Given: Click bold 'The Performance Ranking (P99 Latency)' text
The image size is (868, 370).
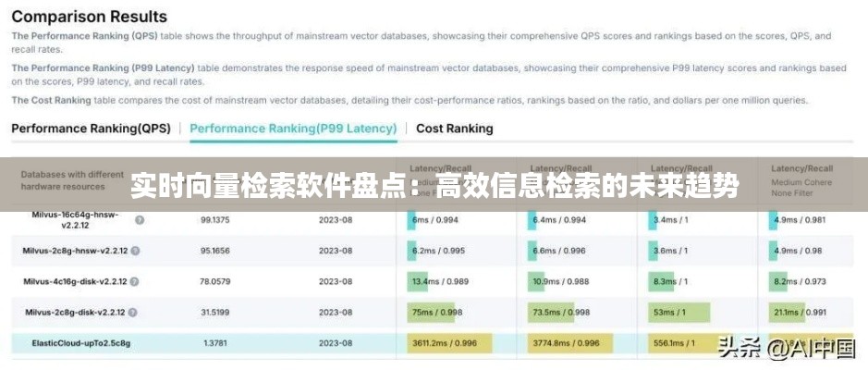Looking at the screenshot, I should click(103, 68).
